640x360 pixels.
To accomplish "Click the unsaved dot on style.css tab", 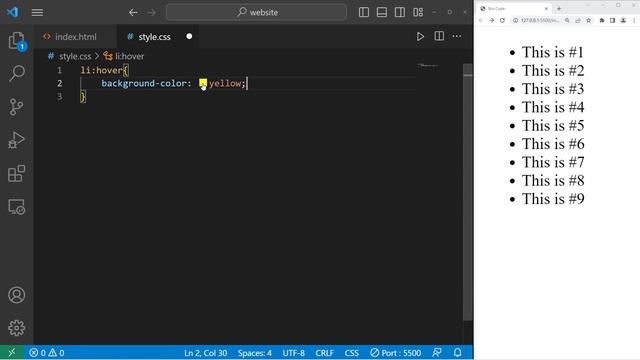I will click(x=189, y=36).
